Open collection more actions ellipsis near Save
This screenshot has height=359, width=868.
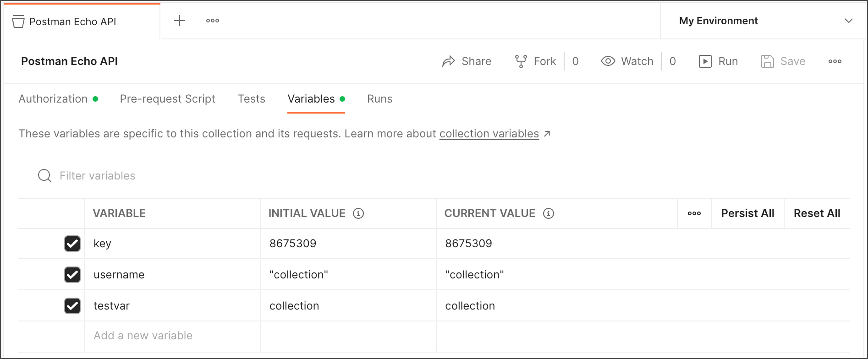(x=835, y=61)
